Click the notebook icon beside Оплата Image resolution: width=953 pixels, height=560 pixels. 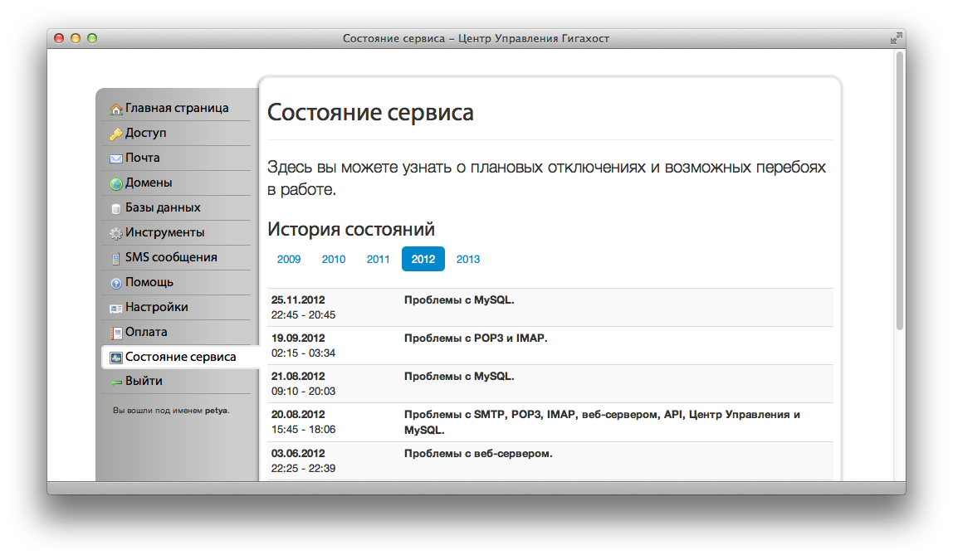pyautogui.click(x=116, y=333)
